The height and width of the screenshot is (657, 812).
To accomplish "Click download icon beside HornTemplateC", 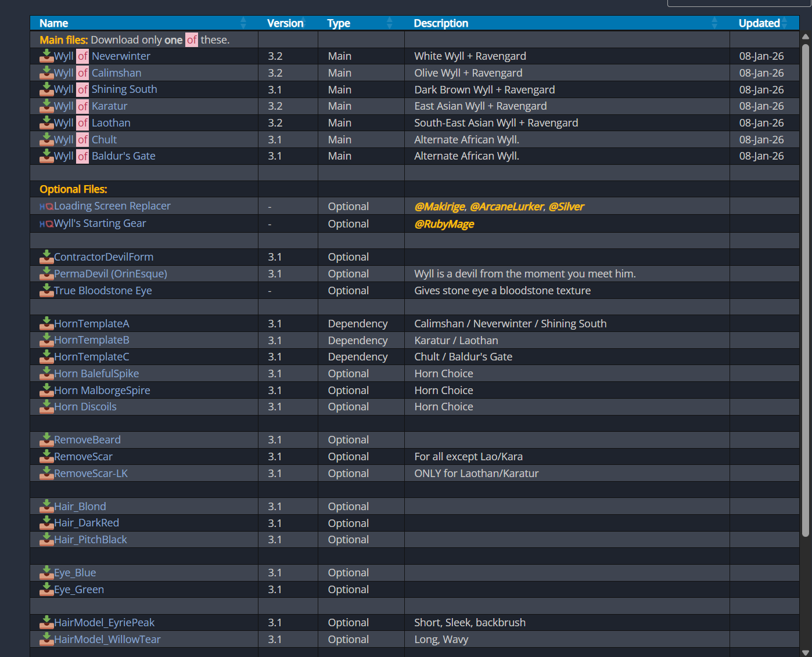I will point(46,357).
